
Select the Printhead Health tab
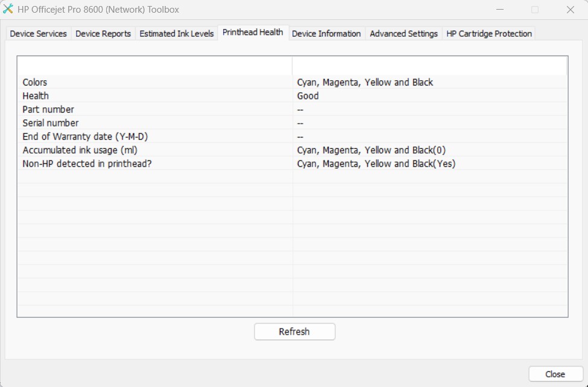[x=253, y=33]
